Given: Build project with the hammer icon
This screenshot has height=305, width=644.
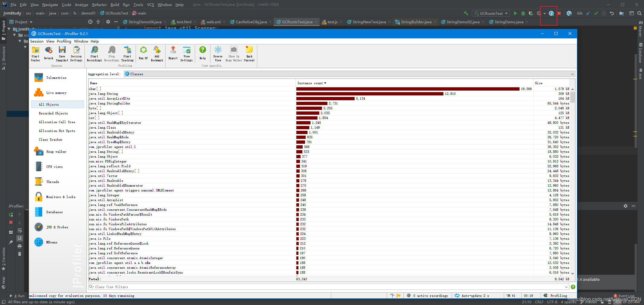Looking at the screenshot, I should pos(466,13).
